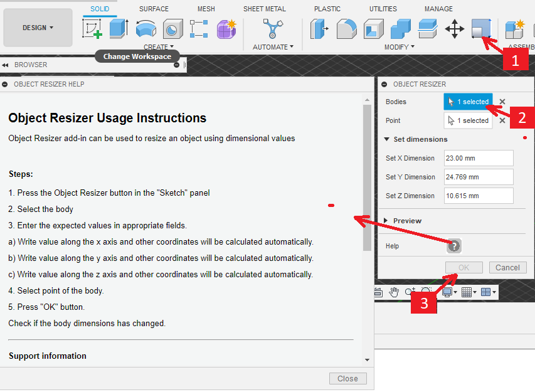Screen dimensions: 535x392
Task: Switch to the SOLID tab
Action: pyautogui.click(x=100, y=9)
